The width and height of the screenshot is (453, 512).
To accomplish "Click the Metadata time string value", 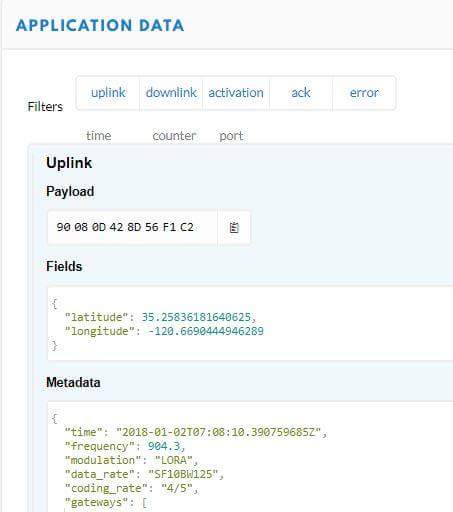I will point(218,432).
